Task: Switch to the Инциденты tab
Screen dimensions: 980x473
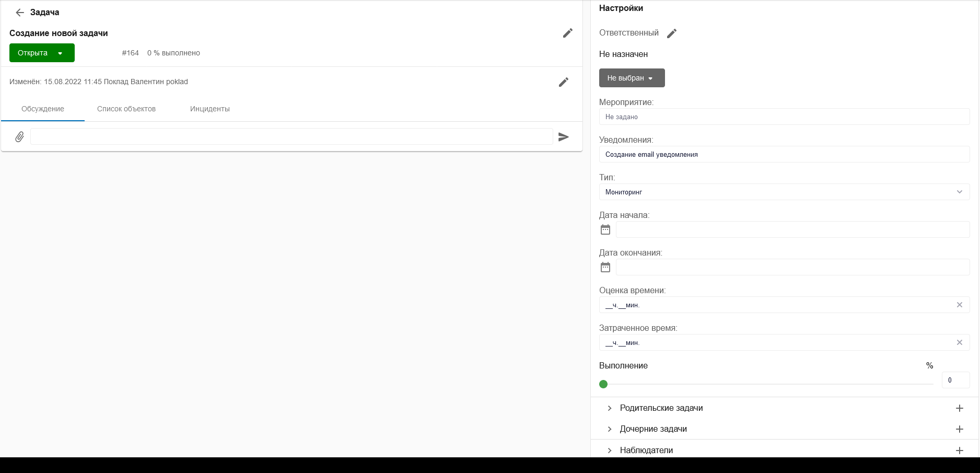Action: (x=209, y=109)
